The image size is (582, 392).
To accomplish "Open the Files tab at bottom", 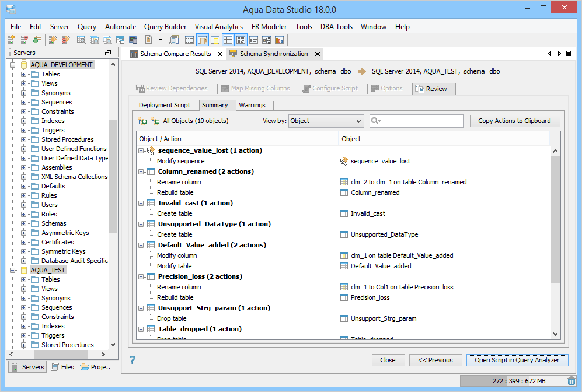I will click(62, 367).
